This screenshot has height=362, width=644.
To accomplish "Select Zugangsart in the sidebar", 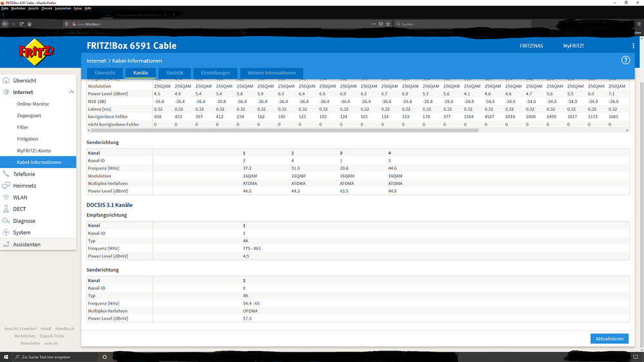I will tap(29, 116).
